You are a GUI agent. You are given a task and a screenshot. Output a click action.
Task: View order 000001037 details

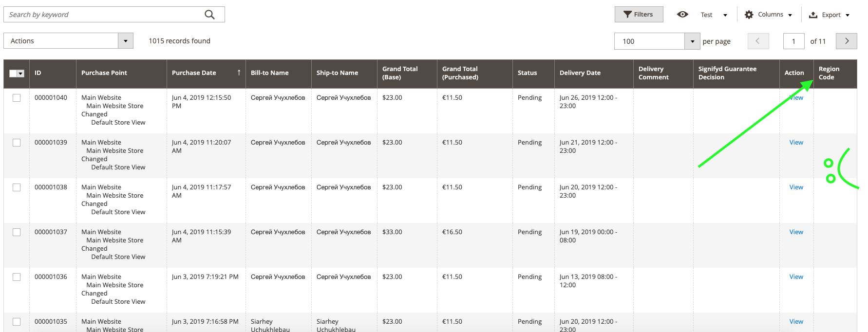click(x=796, y=232)
